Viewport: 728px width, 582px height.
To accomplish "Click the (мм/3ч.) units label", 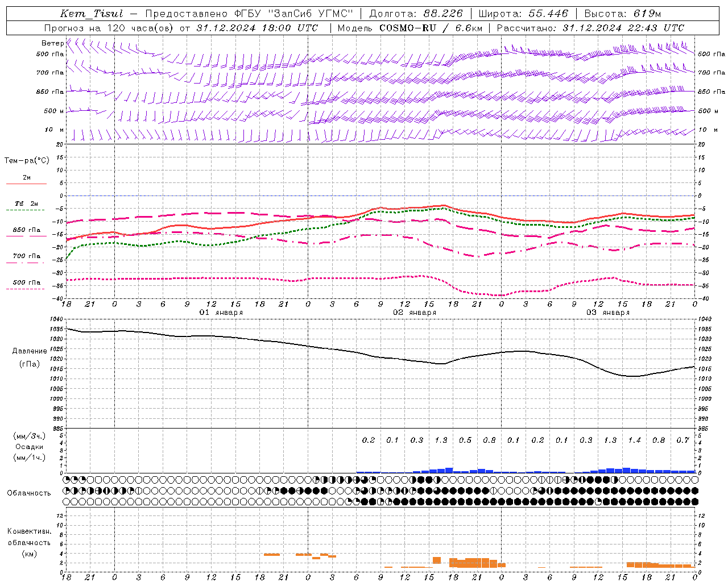I will click(x=30, y=436).
